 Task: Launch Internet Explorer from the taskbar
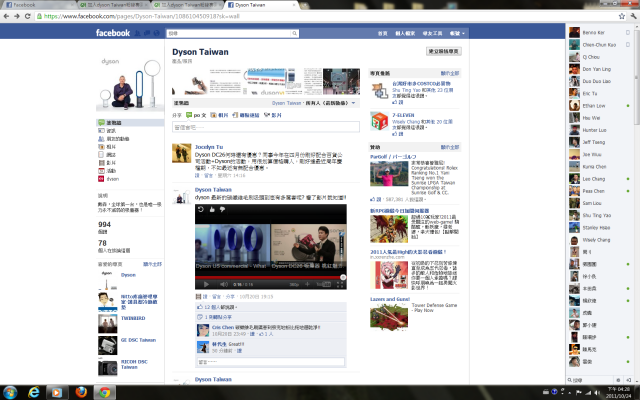pyautogui.click(x=34, y=393)
